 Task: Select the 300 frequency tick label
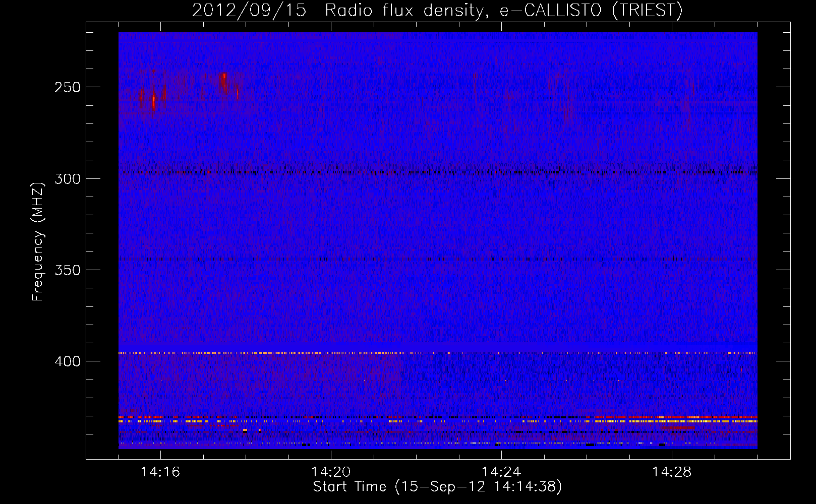pos(68,179)
